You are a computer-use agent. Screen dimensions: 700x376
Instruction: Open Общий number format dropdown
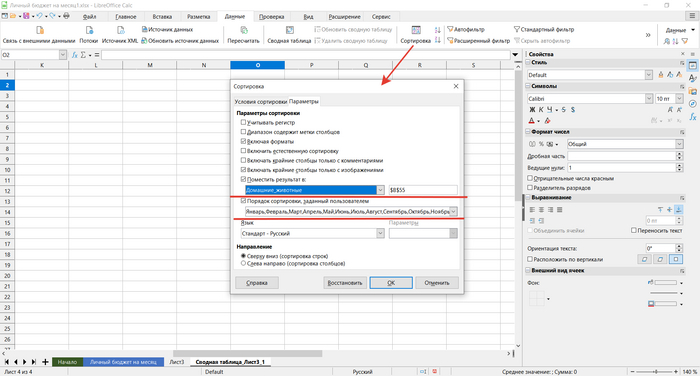[x=679, y=144]
